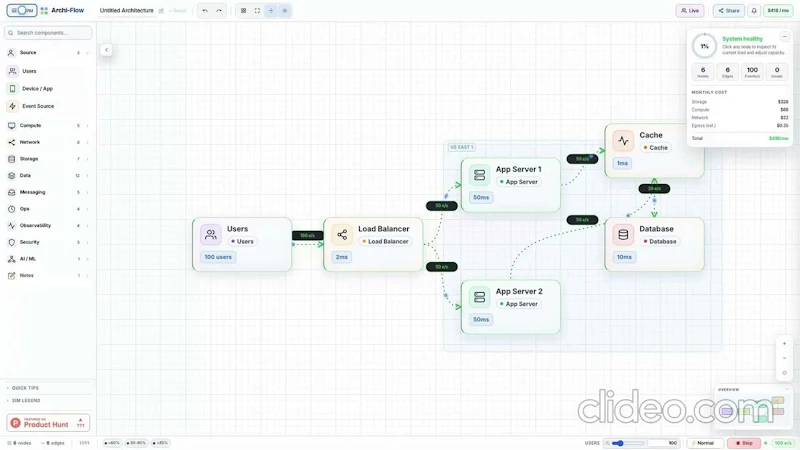The image size is (800, 450).
Task: Toggle the plus crosshair toolbar button
Action: (x=271, y=11)
